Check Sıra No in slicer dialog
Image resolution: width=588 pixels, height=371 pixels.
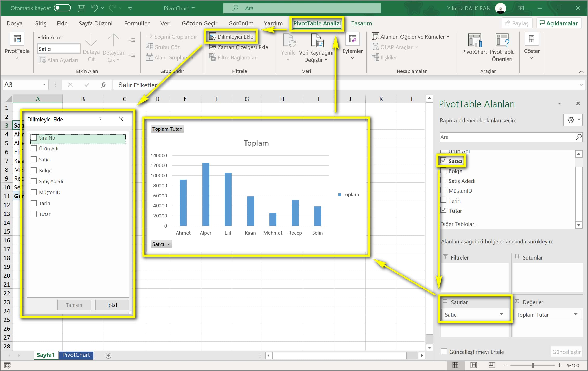tap(34, 138)
